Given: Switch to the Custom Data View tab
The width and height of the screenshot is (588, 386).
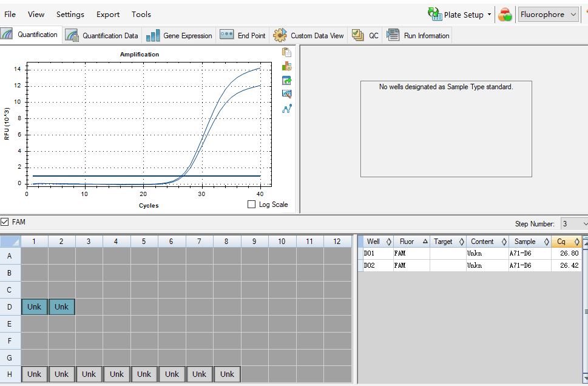Looking at the screenshot, I should click(308, 35).
